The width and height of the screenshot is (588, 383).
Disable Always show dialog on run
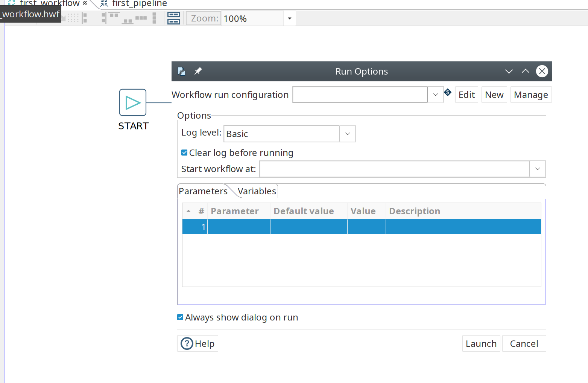click(180, 317)
